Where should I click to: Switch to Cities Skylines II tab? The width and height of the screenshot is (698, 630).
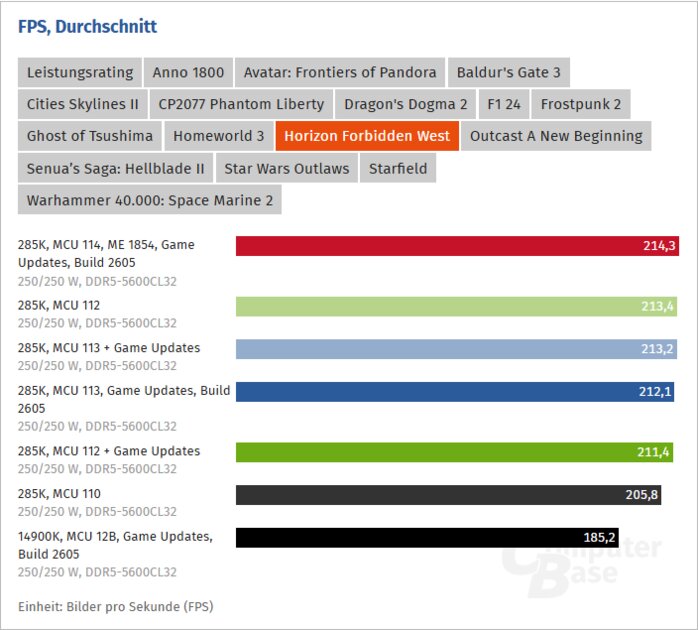[x=82, y=104]
